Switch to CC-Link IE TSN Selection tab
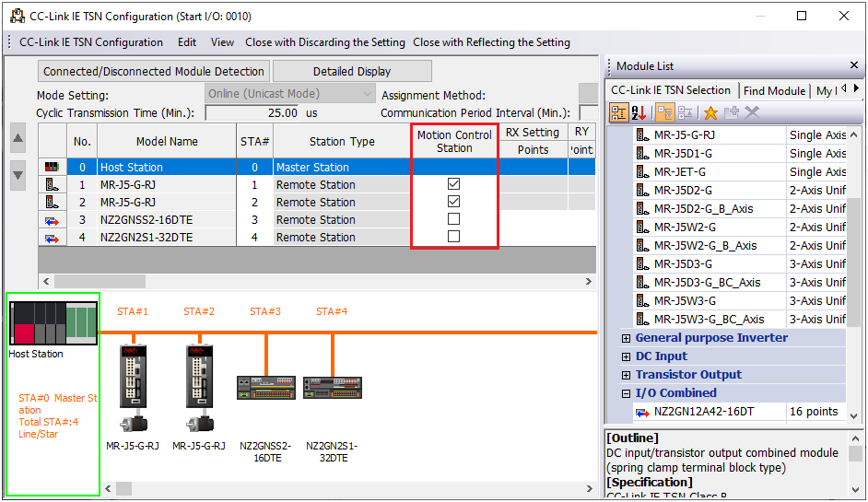868x502 pixels. tap(671, 90)
